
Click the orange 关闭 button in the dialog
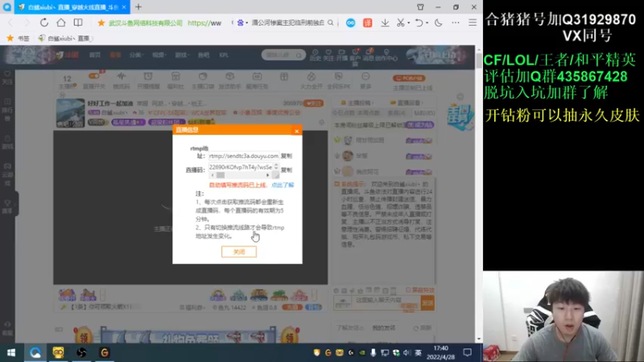(239, 252)
